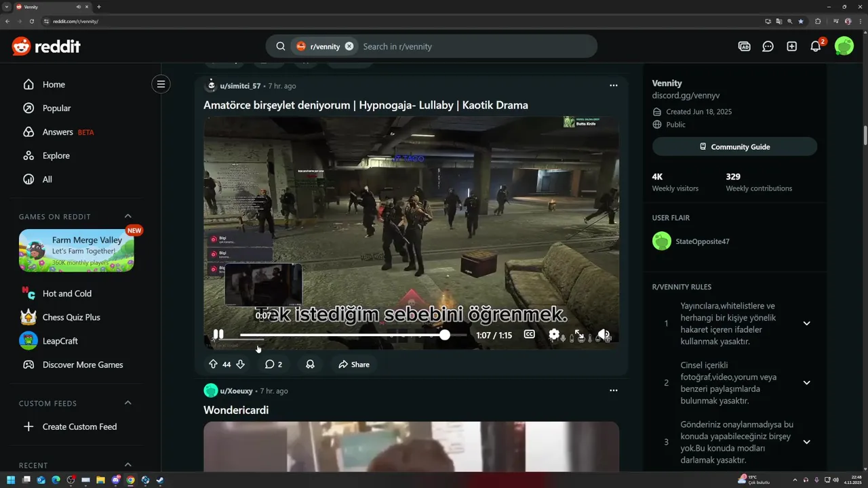The image size is (868, 488).
Task: Expand rule 1 about hakaret
Action: coord(806,323)
